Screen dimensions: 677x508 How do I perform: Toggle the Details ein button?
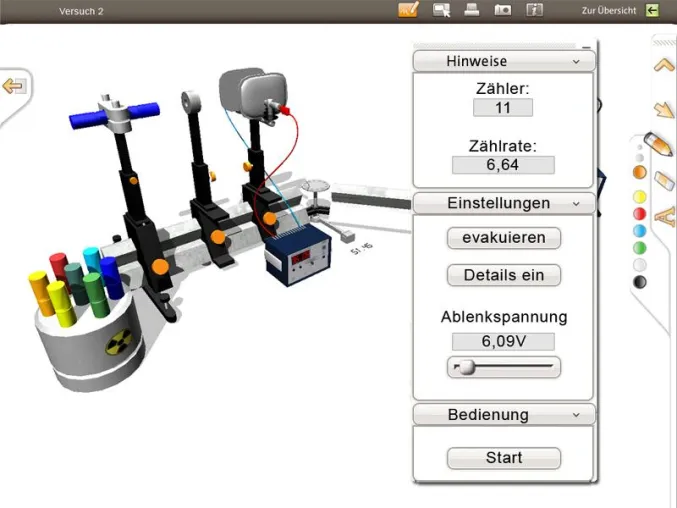coord(504,275)
